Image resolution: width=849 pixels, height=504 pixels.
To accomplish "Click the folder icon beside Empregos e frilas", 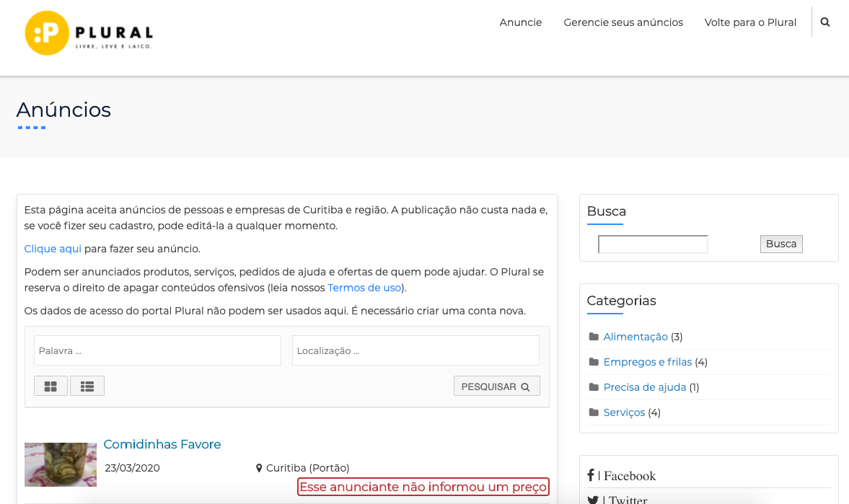I will point(594,362).
